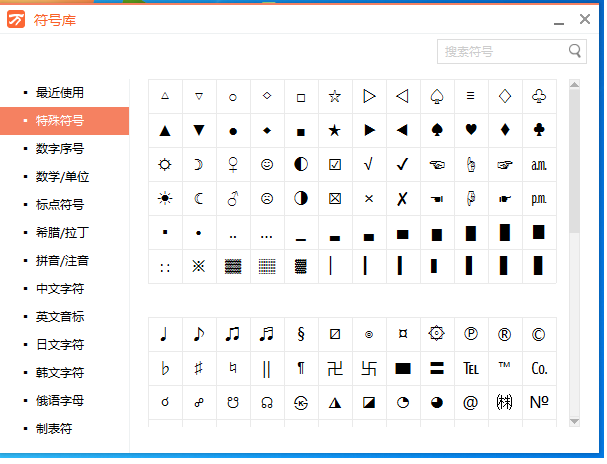The height and width of the screenshot is (464, 607).
Task: Switch to 数字序号 category
Action: pos(60,148)
